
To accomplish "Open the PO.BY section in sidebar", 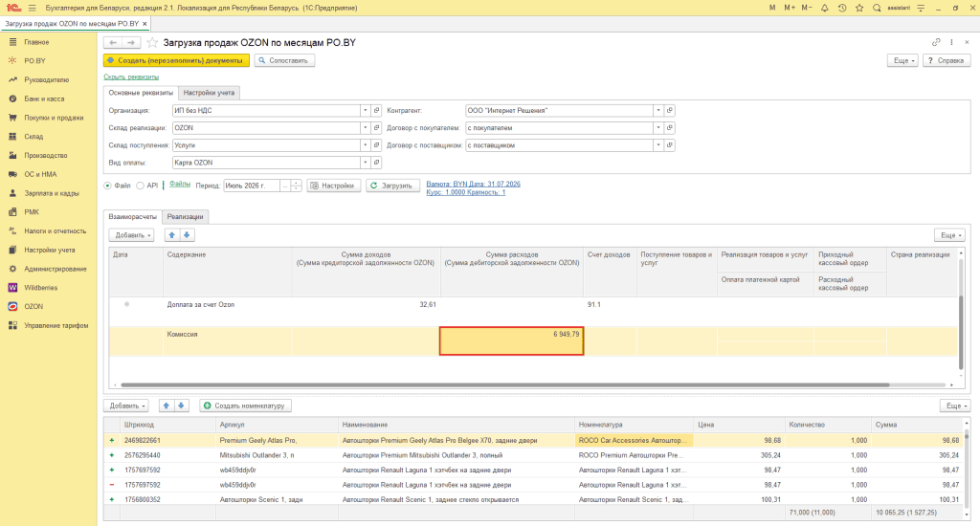I will [x=35, y=60].
